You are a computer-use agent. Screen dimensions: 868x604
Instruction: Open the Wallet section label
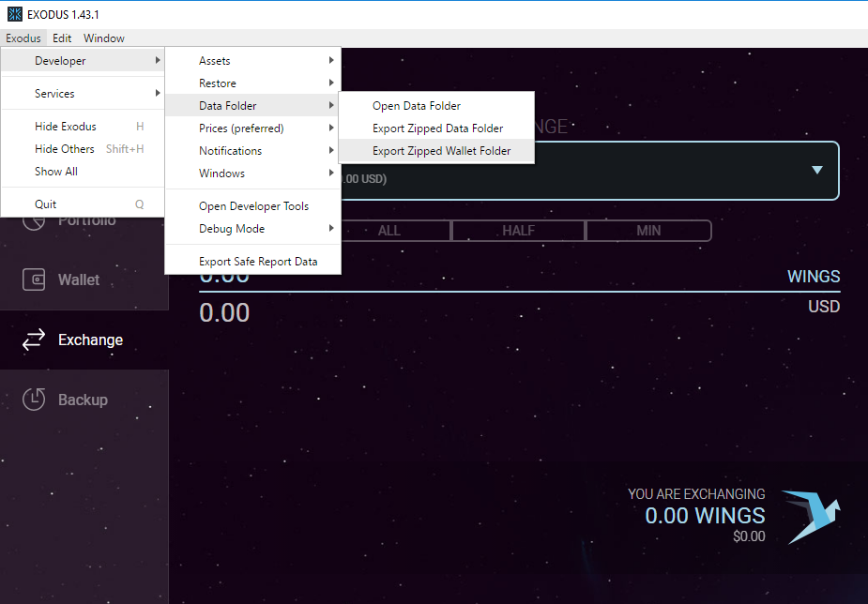(x=79, y=279)
